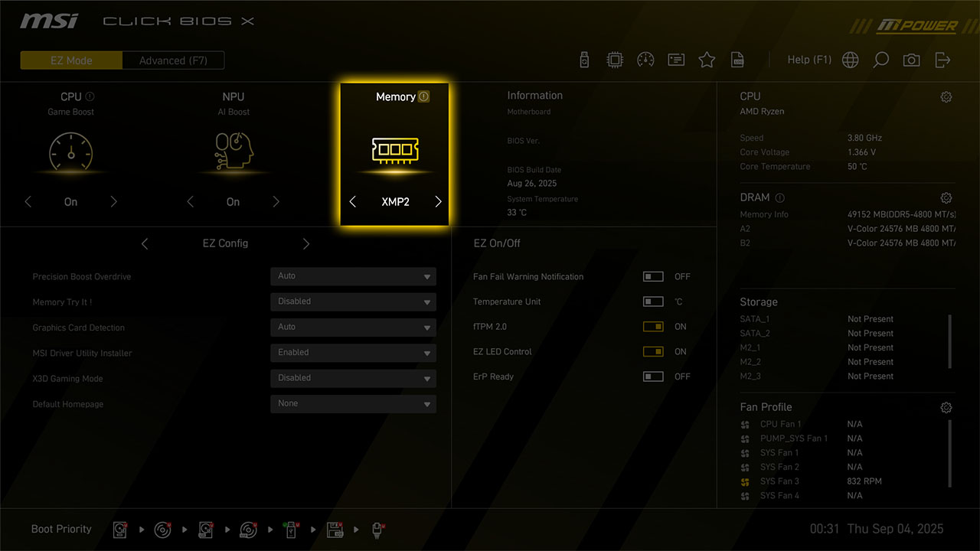Image resolution: width=980 pixels, height=551 pixels.
Task: Open Fan Profile gear icon
Action: pos(946,408)
